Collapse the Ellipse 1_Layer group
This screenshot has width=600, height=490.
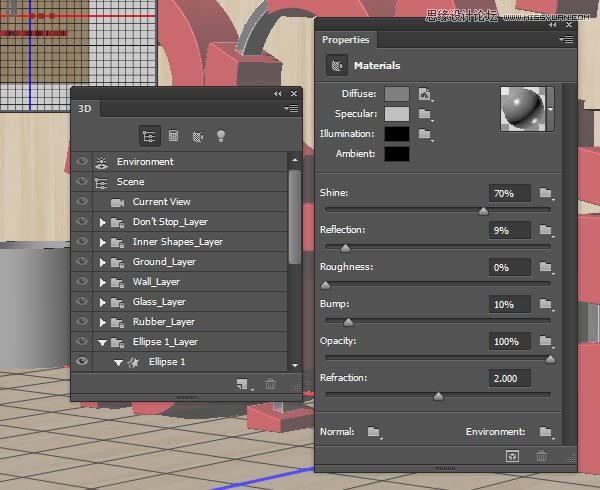click(x=102, y=343)
